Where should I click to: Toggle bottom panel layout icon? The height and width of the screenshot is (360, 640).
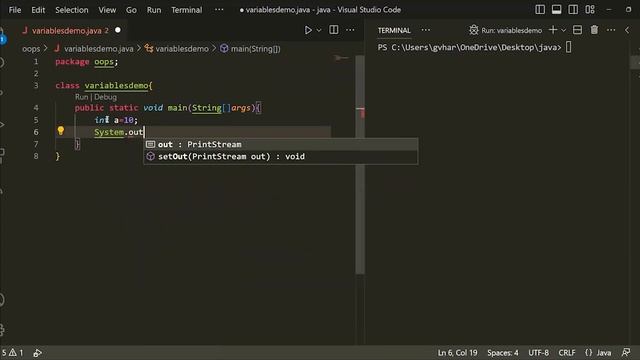point(556,9)
